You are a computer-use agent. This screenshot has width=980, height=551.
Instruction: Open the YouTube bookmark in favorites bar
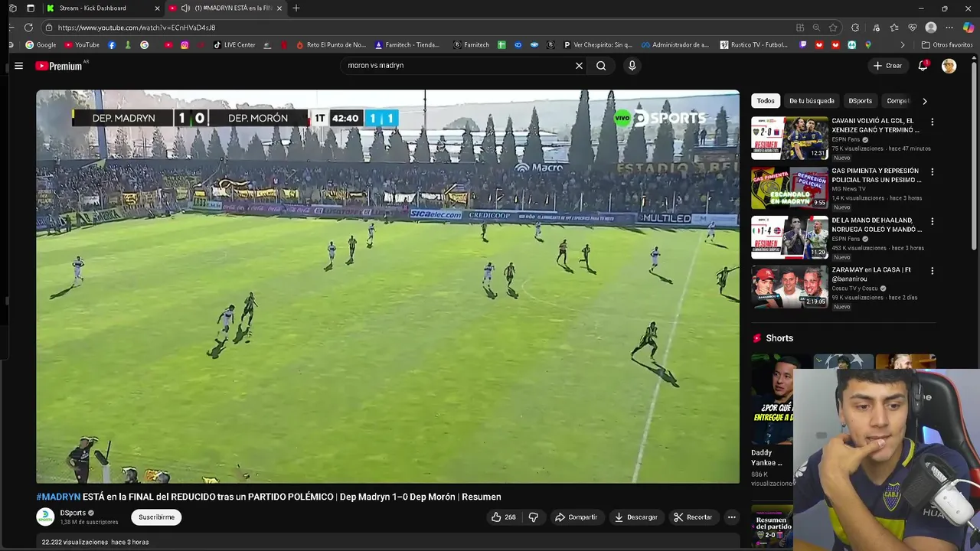pos(82,45)
